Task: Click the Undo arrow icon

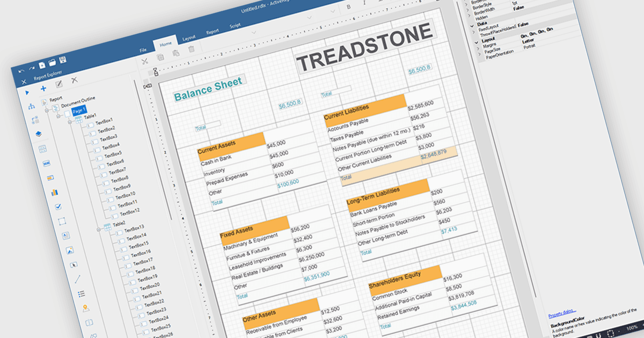Action: (x=21, y=70)
